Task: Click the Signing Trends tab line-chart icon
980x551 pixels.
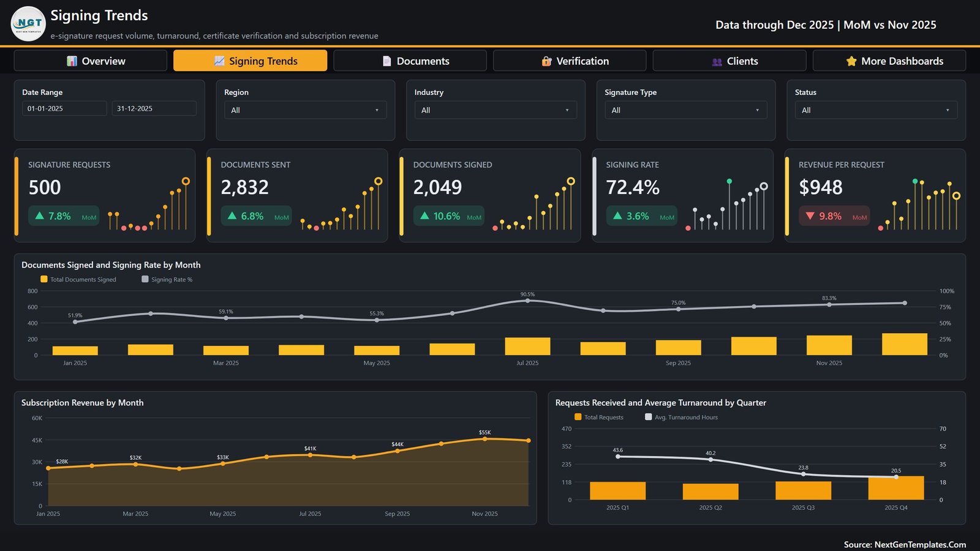Action: 219,61
